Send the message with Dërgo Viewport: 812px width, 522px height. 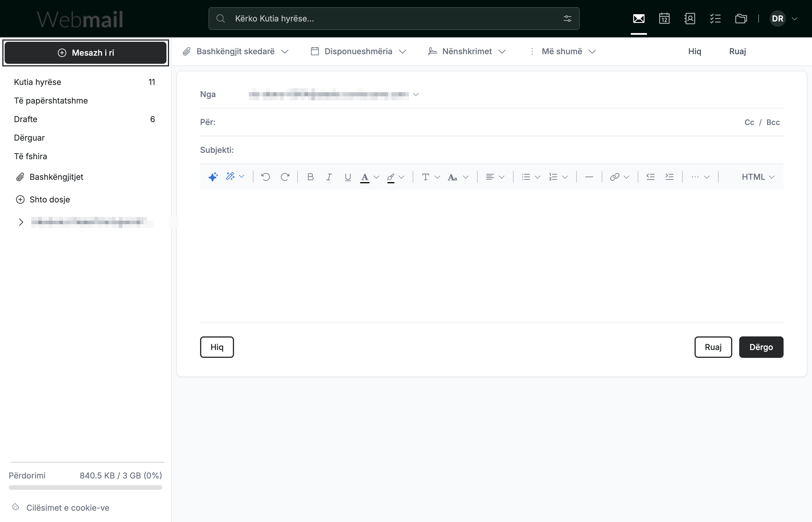761,347
